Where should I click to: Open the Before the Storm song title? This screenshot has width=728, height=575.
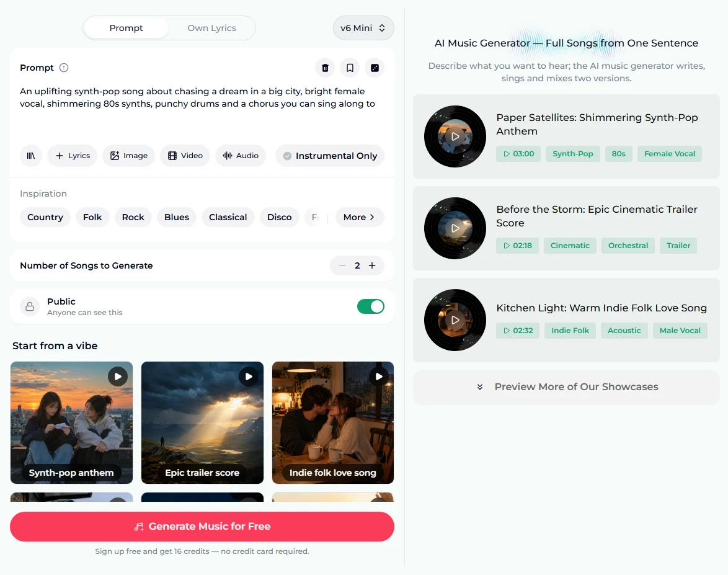coord(597,216)
